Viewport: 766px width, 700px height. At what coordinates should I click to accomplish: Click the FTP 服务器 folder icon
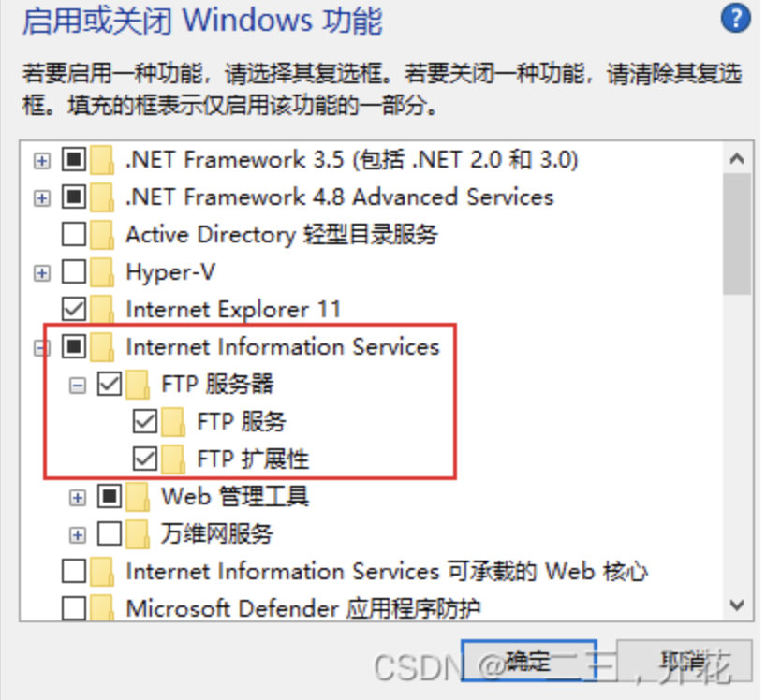(139, 385)
